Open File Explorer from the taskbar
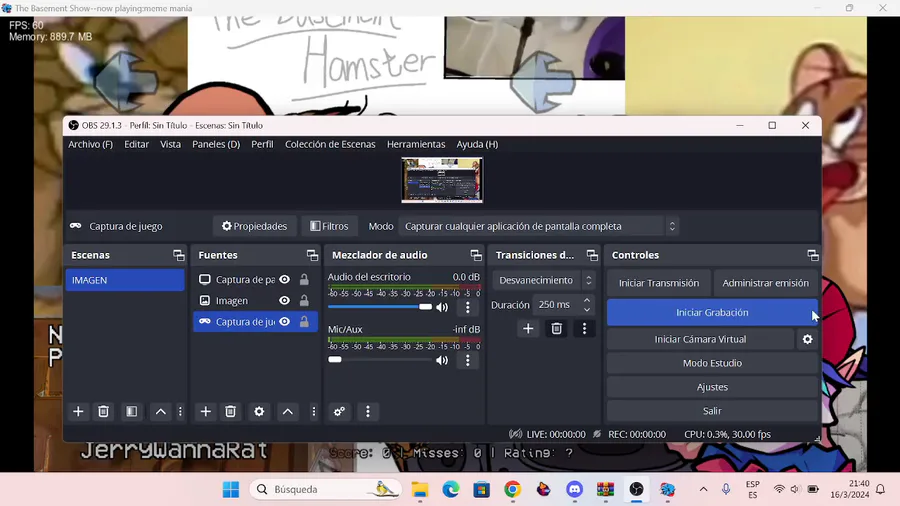The image size is (900, 506). (x=420, y=489)
